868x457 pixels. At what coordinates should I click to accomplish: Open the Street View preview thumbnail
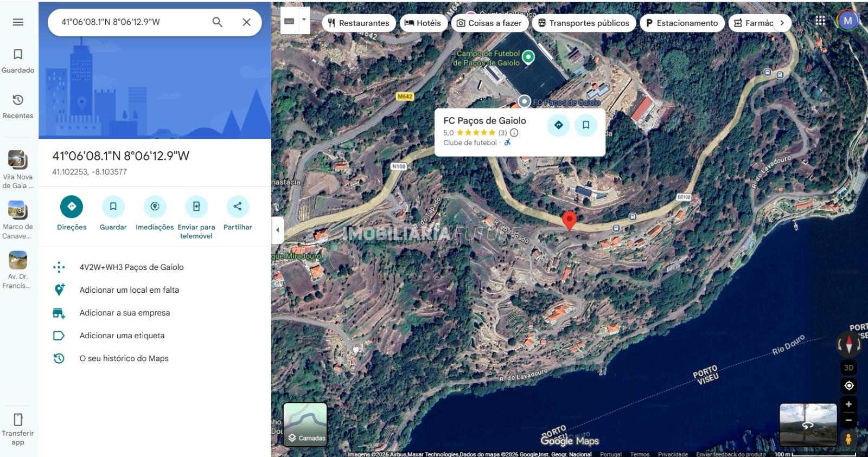(808, 424)
